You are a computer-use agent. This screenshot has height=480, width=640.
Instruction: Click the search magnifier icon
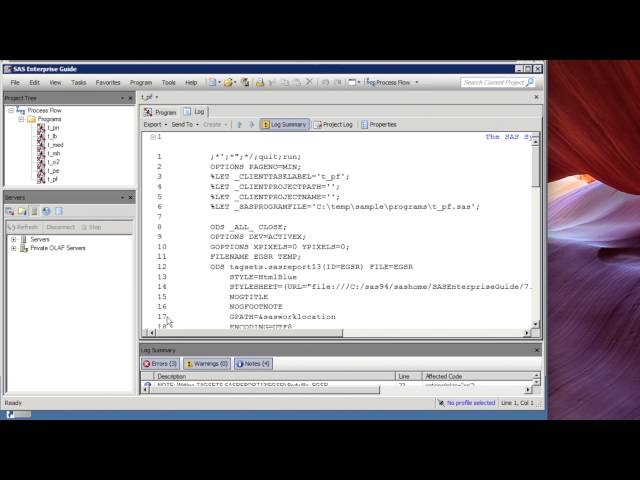coord(530,82)
